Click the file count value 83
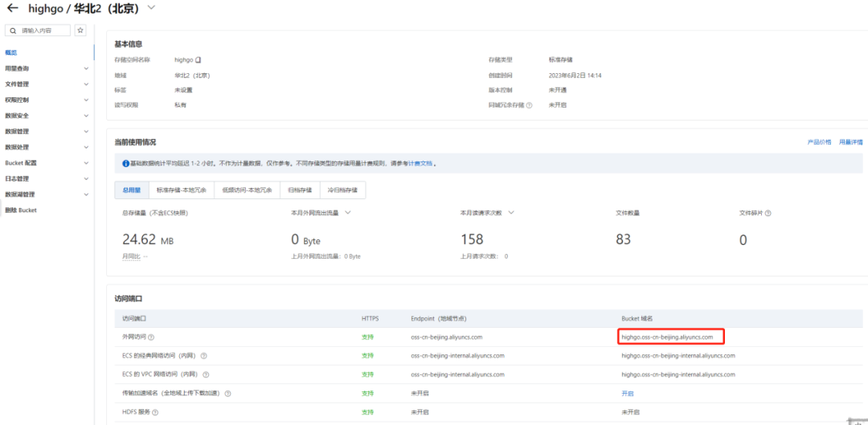 [624, 239]
